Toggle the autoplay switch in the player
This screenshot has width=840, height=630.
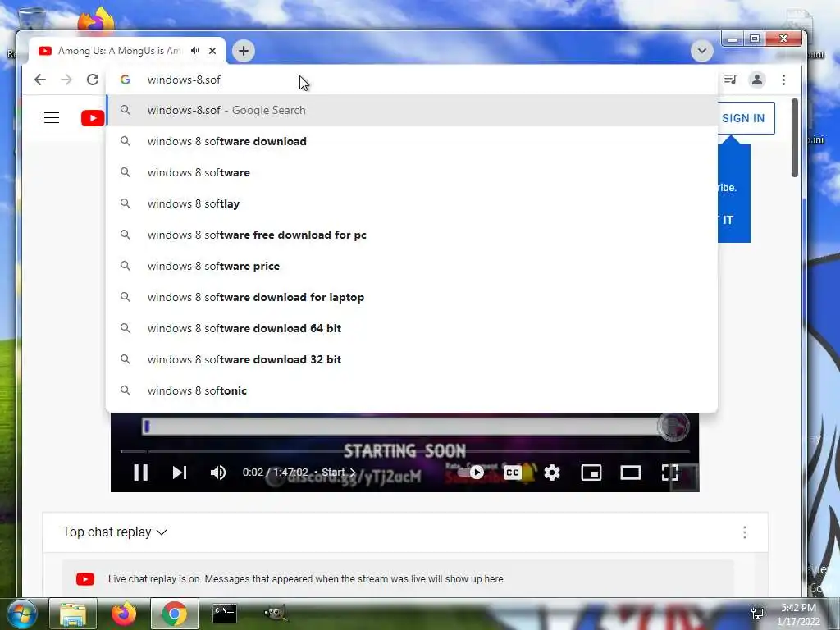pos(471,472)
